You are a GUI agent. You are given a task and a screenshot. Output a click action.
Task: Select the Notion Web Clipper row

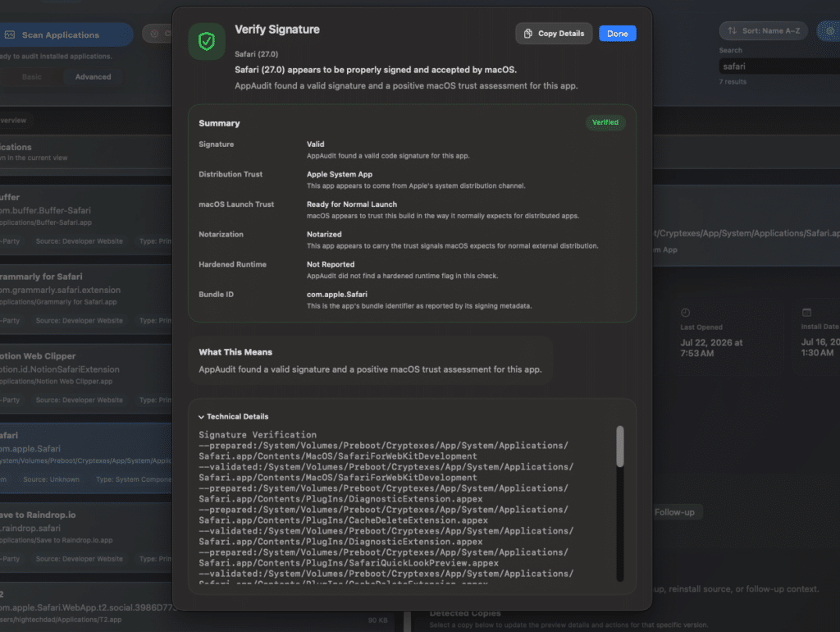click(85, 378)
